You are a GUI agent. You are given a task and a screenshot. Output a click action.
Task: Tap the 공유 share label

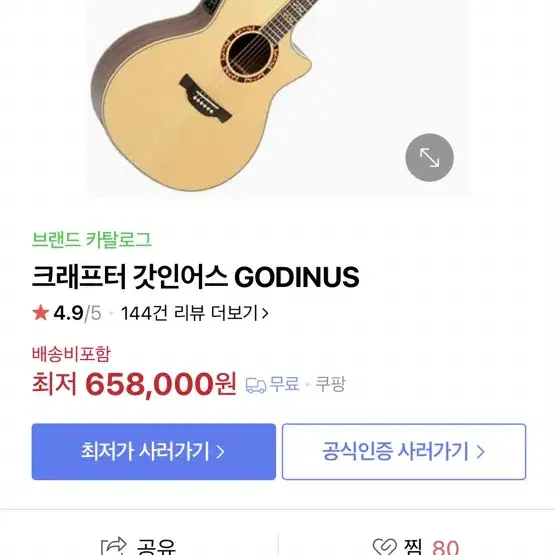[156, 547]
